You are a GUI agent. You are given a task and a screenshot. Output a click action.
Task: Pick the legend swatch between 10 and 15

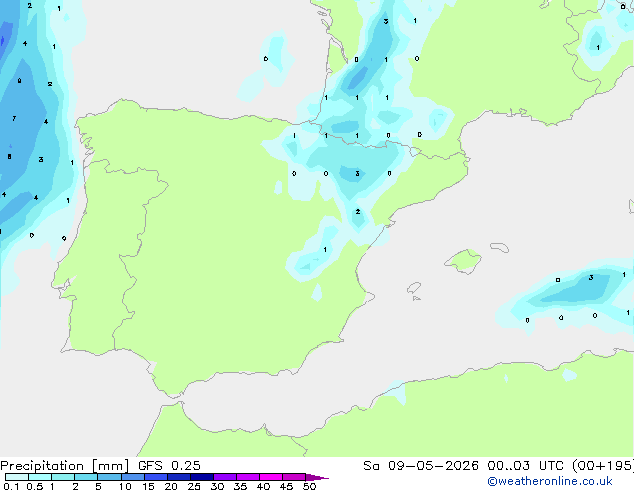(x=132, y=477)
